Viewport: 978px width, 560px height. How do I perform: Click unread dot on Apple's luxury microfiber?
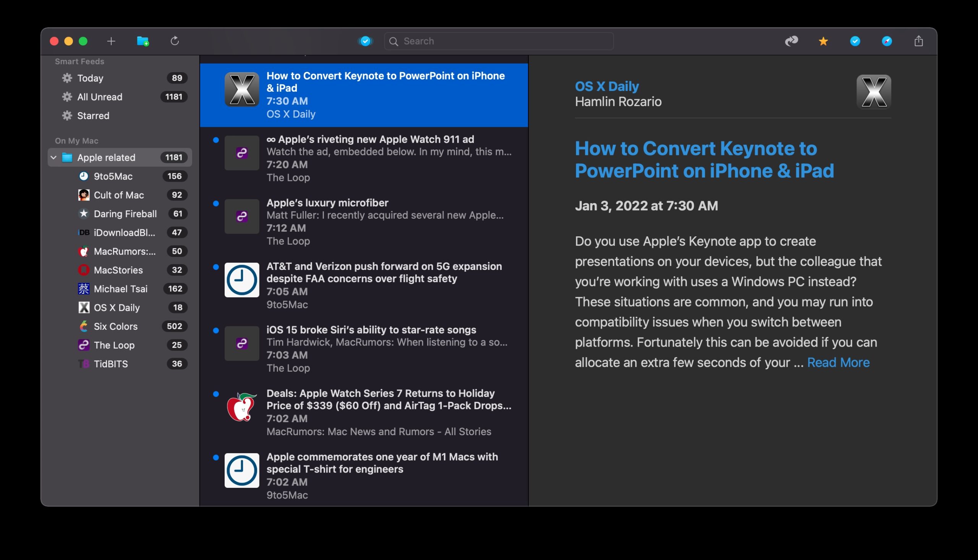click(216, 203)
